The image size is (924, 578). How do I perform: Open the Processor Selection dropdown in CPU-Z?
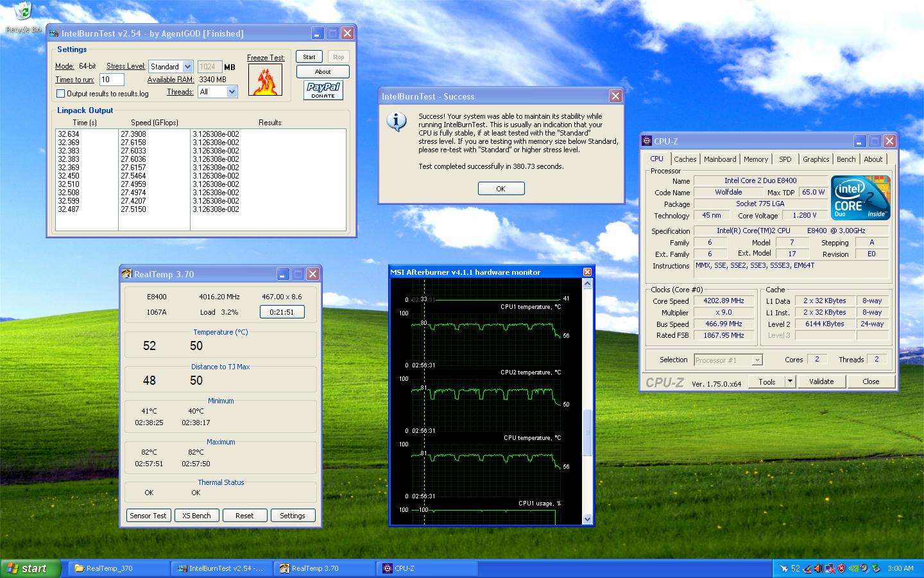pos(757,360)
